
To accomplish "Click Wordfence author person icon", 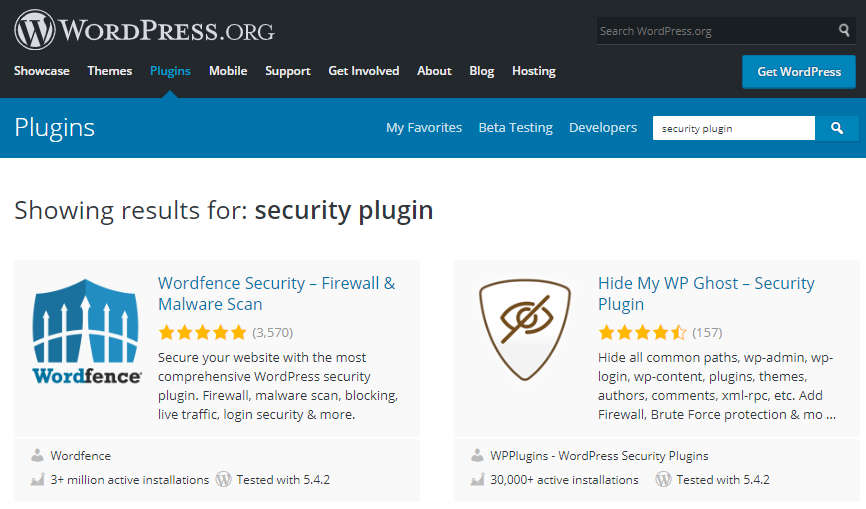I will click(37, 455).
